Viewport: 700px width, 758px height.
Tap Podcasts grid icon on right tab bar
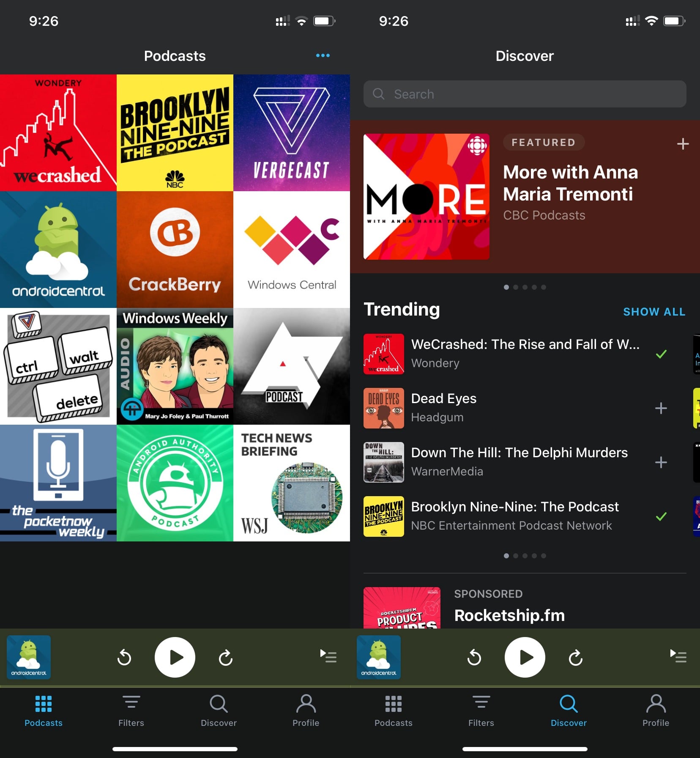pyautogui.click(x=393, y=704)
